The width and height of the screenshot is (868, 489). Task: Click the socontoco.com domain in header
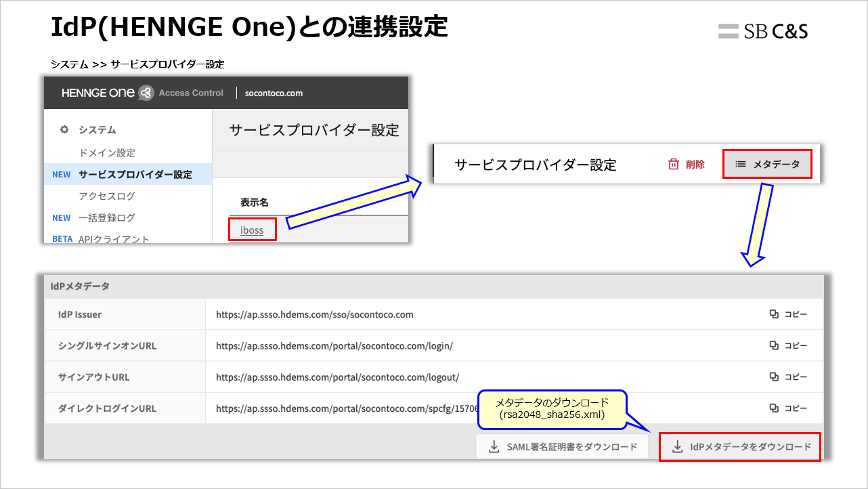pos(274,93)
